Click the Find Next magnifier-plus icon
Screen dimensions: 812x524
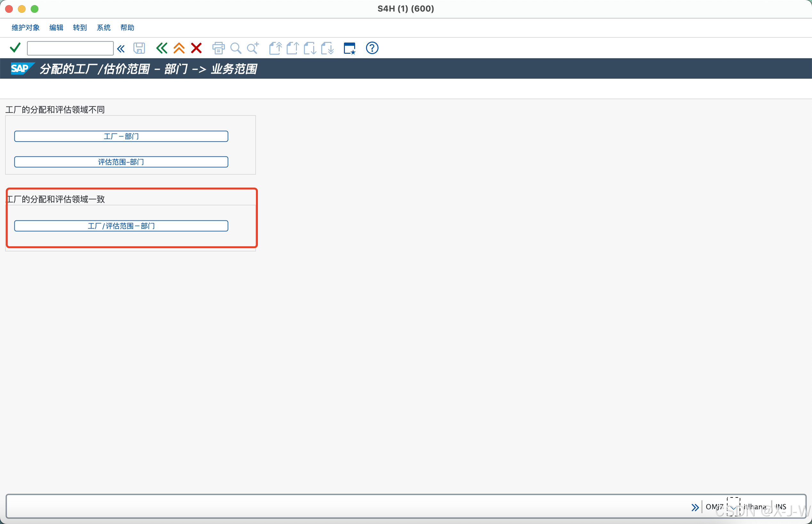point(253,48)
